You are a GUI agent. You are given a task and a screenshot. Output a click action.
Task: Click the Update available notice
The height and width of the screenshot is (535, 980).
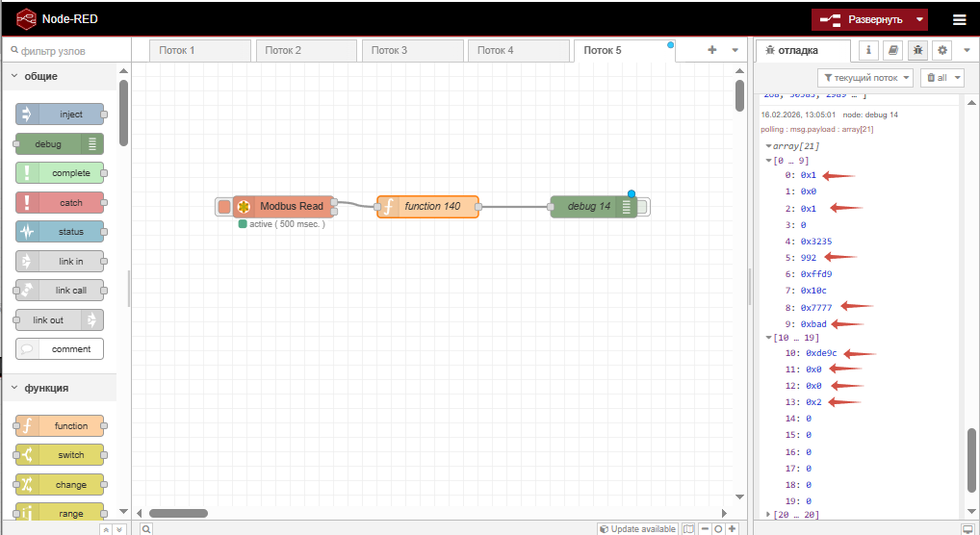click(637, 528)
